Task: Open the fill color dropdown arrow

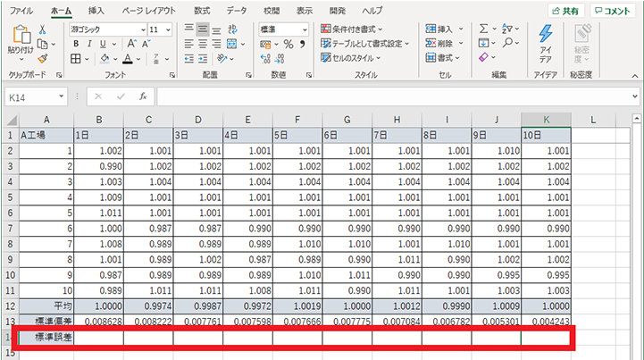Action: [115, 59]
